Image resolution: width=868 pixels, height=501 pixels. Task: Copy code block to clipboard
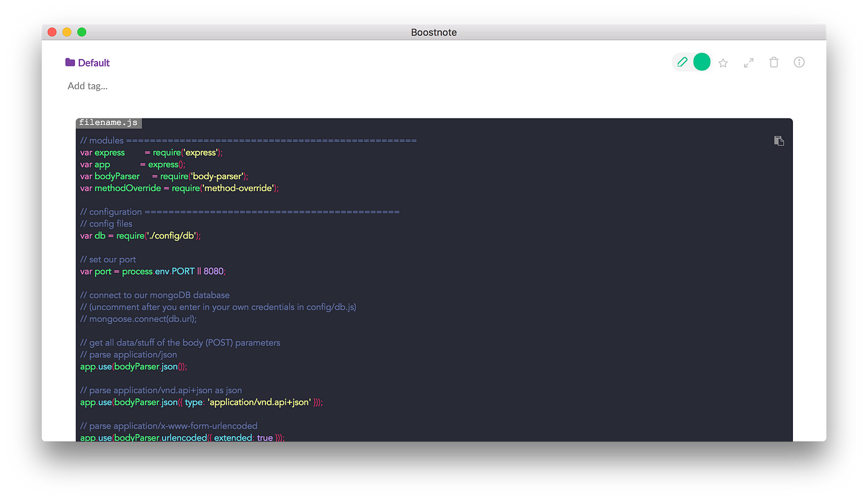pyautogui.click(x=779, y=141)
